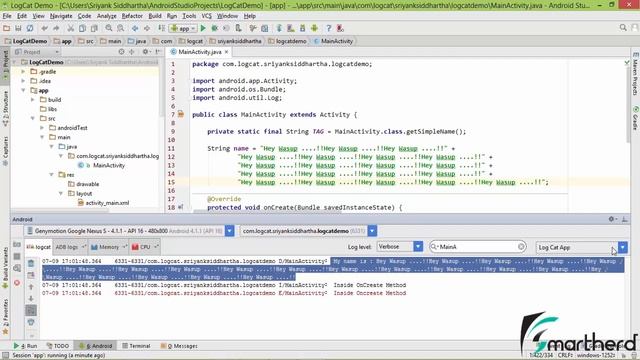
Task: Open the Terminal tool window
Action: pos(136,346)
